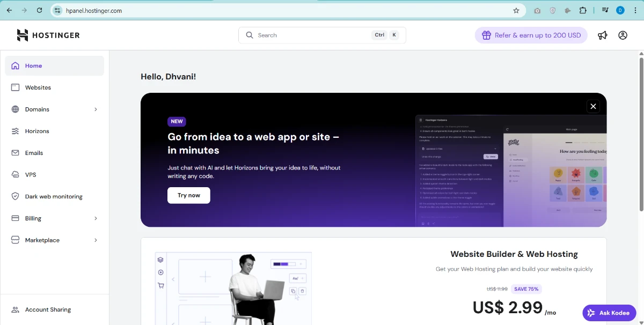This screenshot has height=325, width=644.
Task: Click the Try now button
Action: (x=189, y=195)
